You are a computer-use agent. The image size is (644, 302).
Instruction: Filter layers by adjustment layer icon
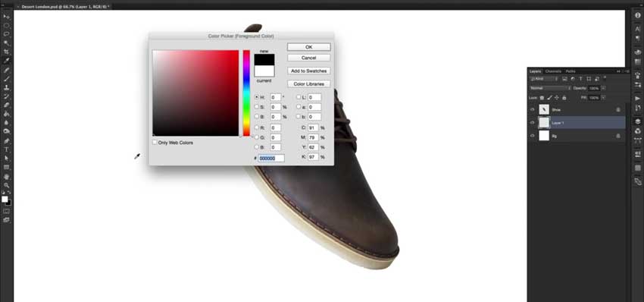point(573,79)
